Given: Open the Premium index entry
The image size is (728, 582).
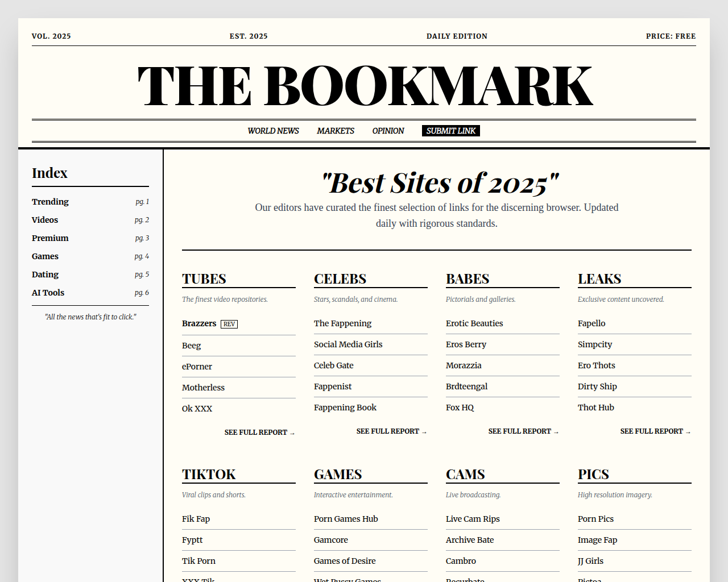Looking at the screenshot, I should click(x=50, y=238).
